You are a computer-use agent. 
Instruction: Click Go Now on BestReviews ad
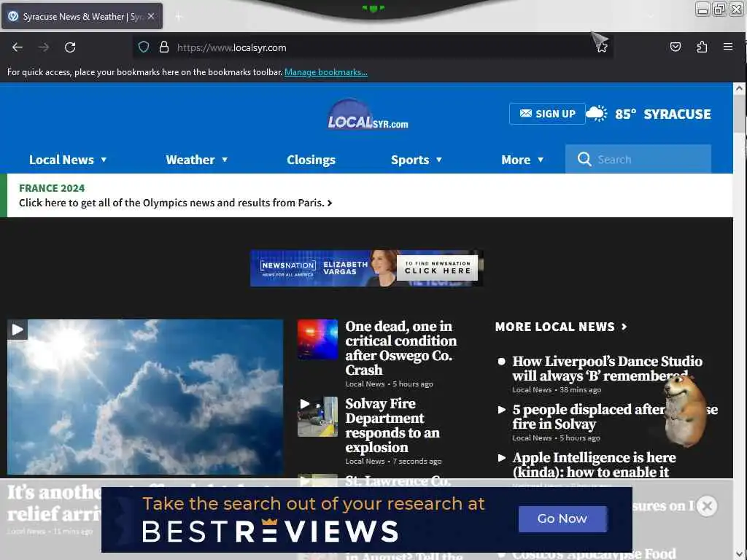pyautogui.click(x=562, y=518)
